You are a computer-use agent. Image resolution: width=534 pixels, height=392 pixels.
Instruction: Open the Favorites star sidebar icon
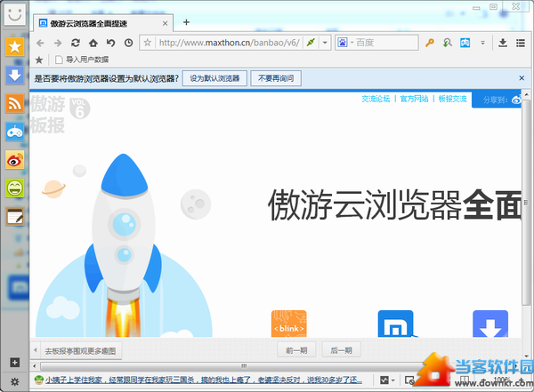[x=14, y=46]
